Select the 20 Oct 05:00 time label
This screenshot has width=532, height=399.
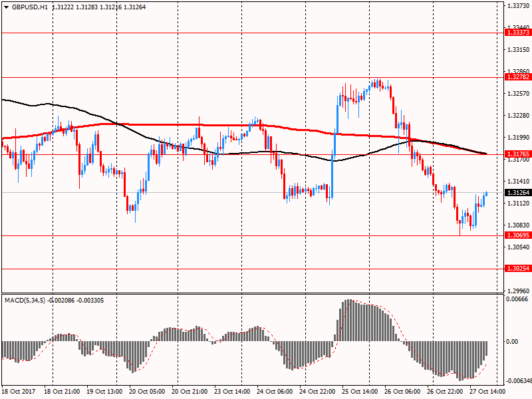[x=147, y=391]
